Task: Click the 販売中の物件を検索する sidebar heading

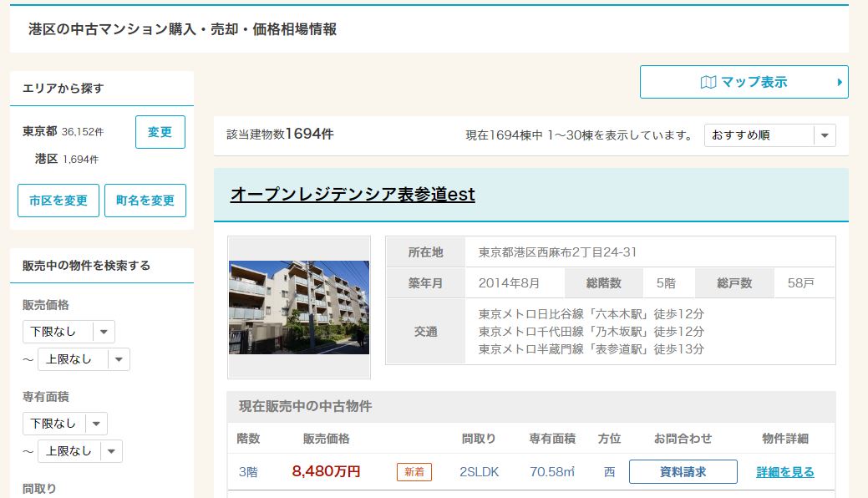Action: point(86,266)
